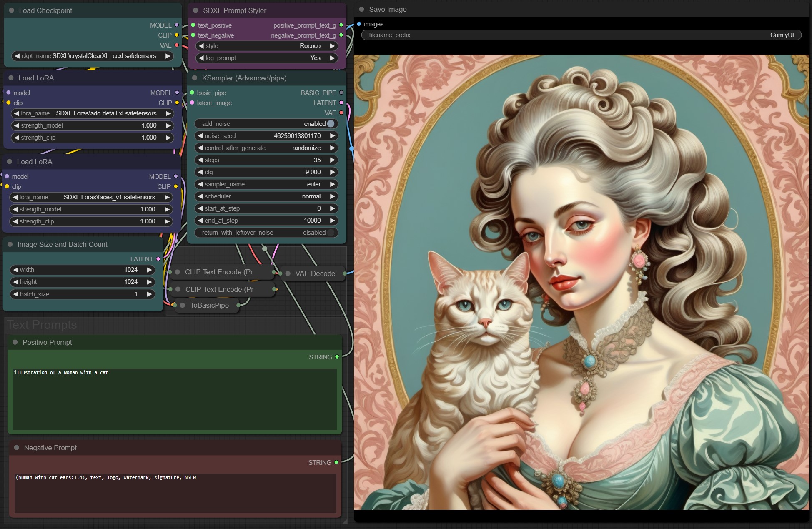Viewport: 812px width, 529px height.
Task: Click the KSampler node title dot
Action: point(195,78)
